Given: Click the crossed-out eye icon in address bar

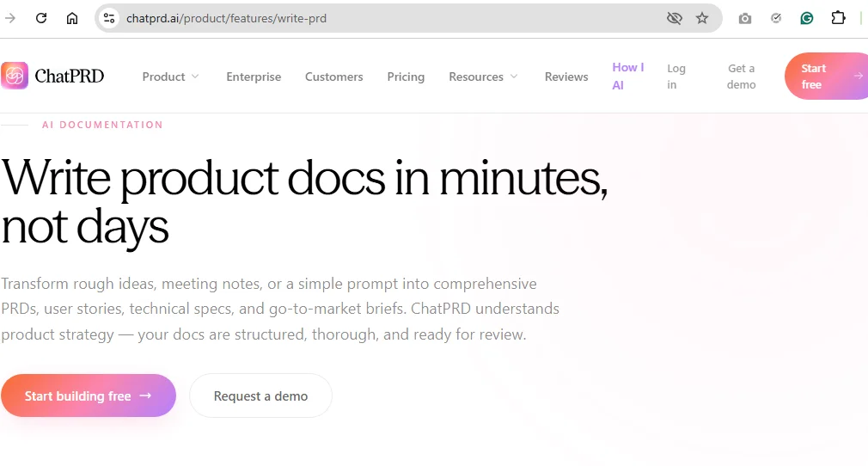Looking at the screenshot, I should click(675, 18).
